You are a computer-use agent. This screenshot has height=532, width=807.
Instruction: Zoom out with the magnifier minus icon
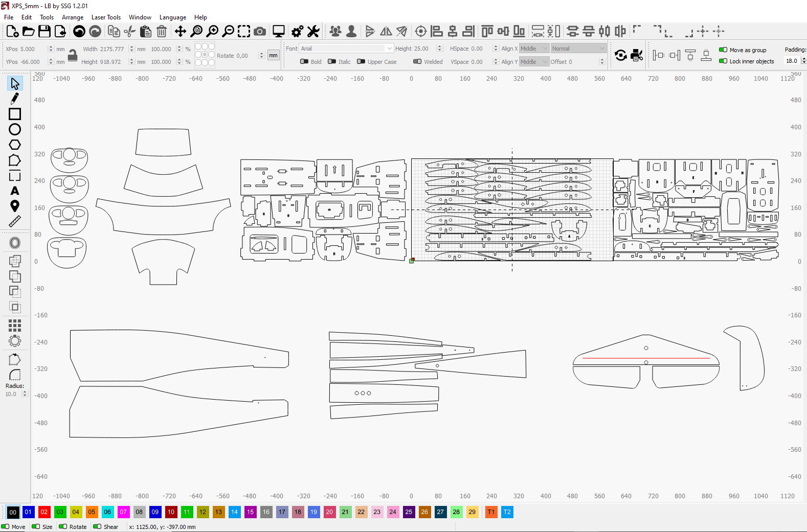[x=228, y=32]
